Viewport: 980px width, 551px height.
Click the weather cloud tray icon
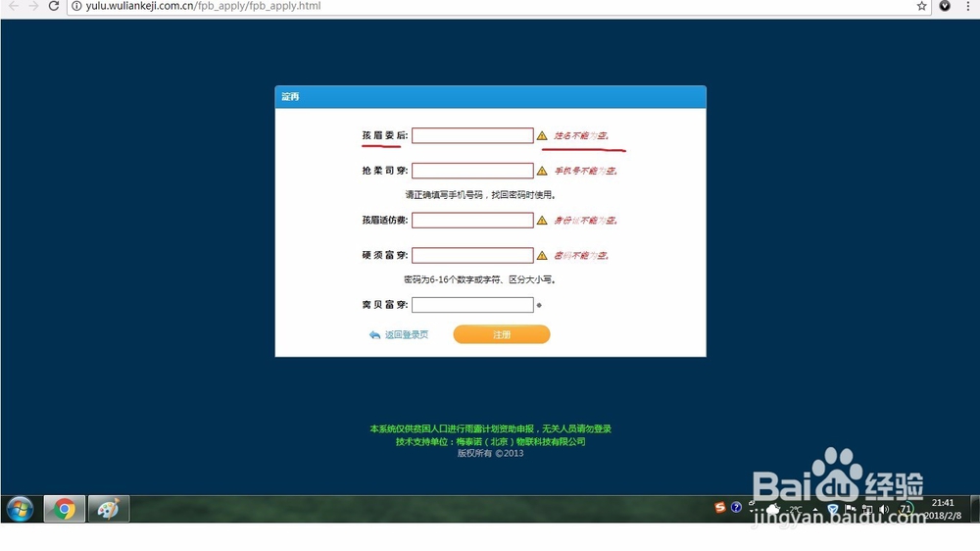click(773, 510)
